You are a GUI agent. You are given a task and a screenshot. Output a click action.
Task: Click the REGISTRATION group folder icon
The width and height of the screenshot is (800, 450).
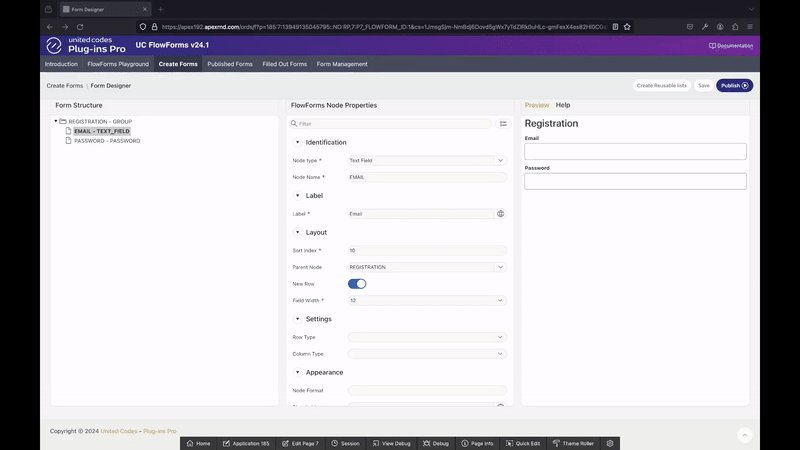click(63, 121)
